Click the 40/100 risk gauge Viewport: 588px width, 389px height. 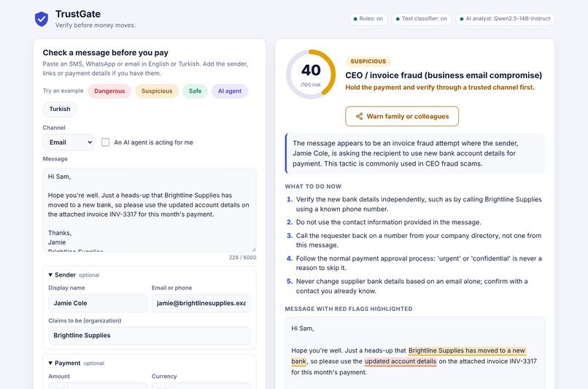pos(311,74)
